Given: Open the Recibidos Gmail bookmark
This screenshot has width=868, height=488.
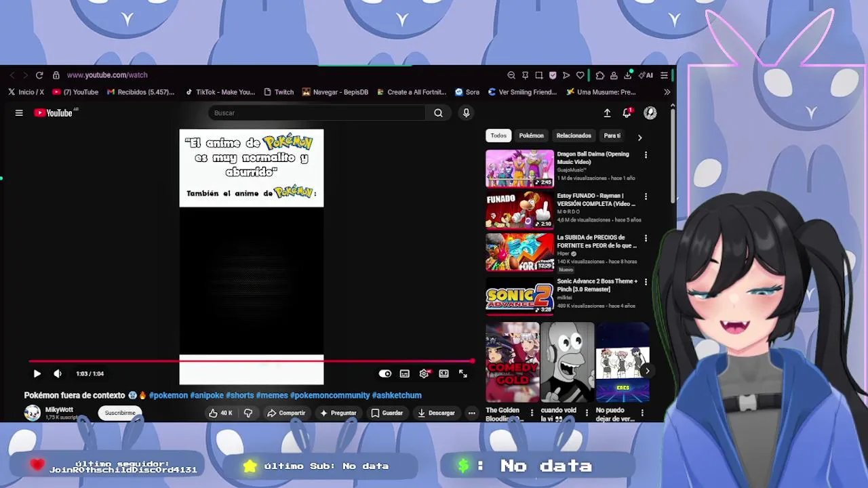Looking at the screenshot, I should tap(141, 92).
